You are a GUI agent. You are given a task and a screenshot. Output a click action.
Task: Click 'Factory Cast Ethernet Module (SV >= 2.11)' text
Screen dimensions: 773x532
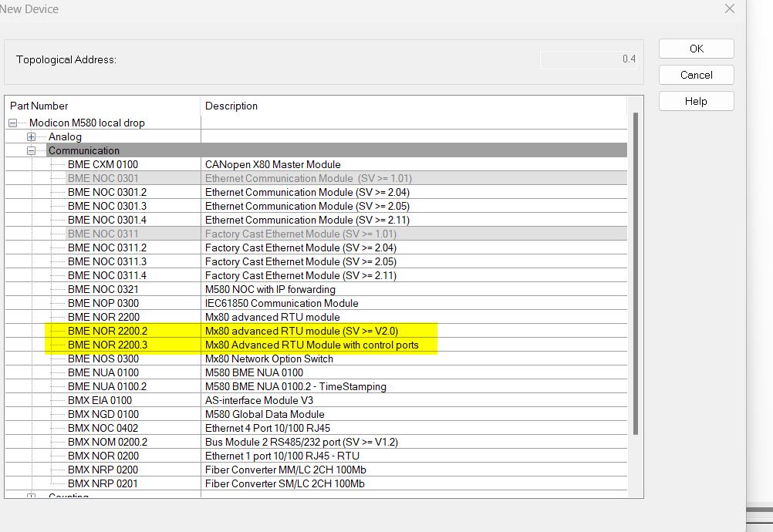pyautogui.click(x=301, y=275)
